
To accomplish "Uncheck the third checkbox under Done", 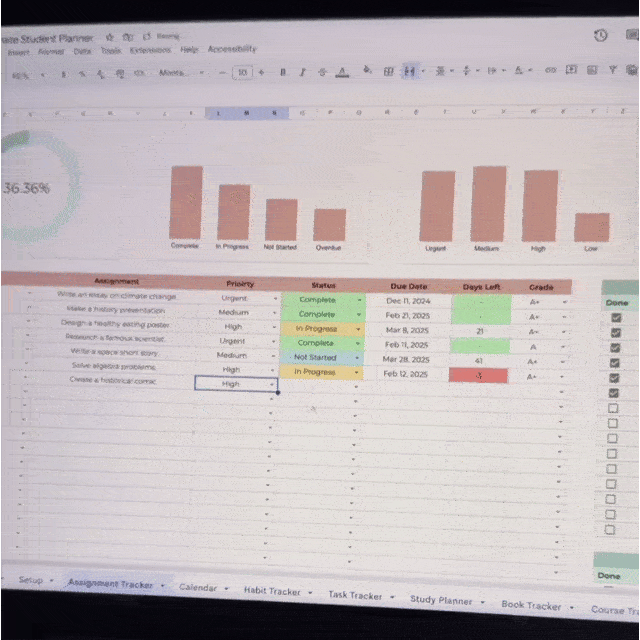I will (615, 348).
